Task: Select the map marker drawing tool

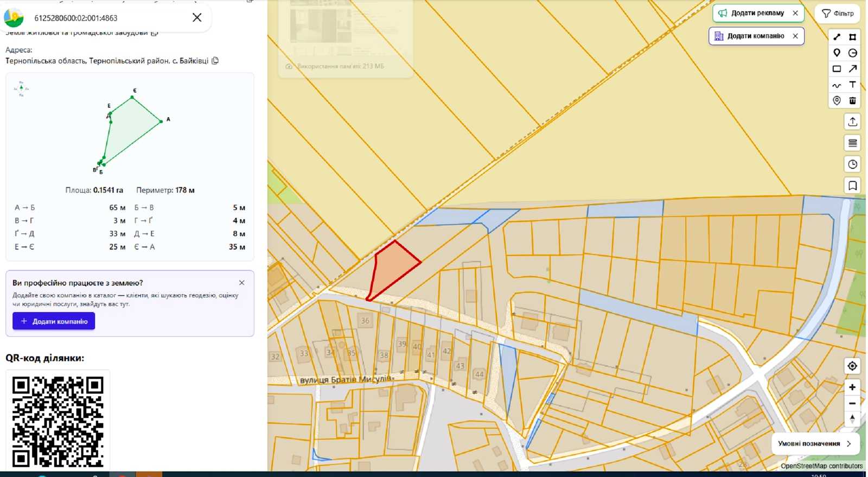Action: click(837, 53)
